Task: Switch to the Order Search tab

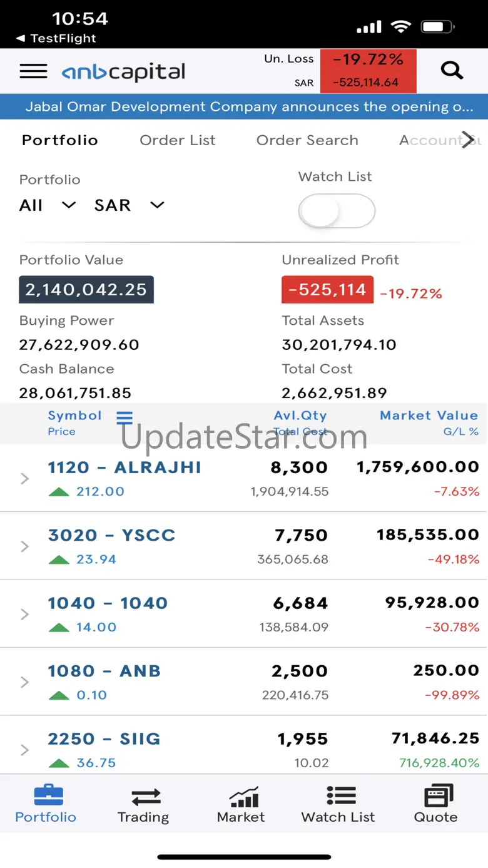Action: point(307,140)
